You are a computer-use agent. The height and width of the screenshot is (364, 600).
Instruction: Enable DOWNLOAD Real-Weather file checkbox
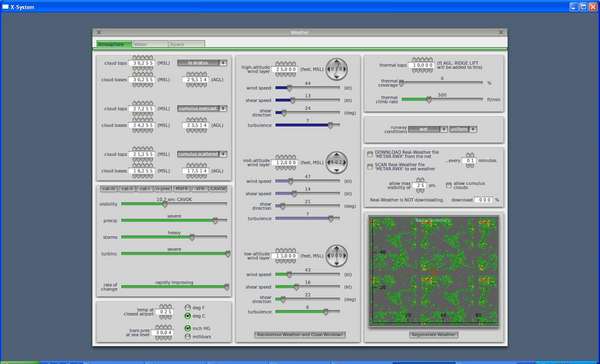point(370,154)
